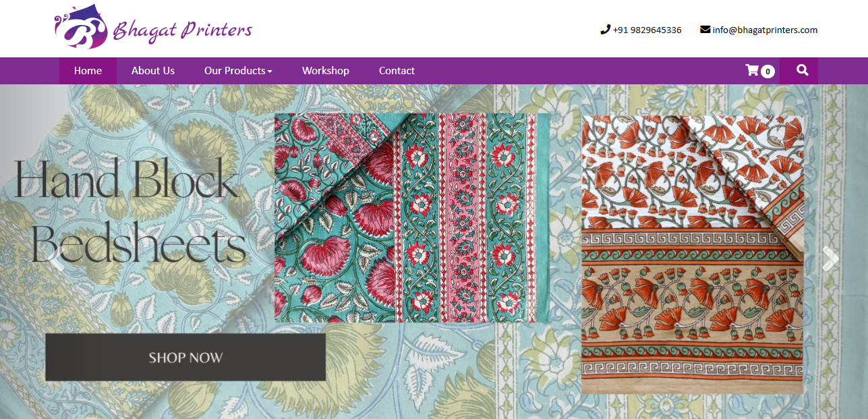
Task: Call the +91 9829645336 phone link
Action: pos(647,30)
